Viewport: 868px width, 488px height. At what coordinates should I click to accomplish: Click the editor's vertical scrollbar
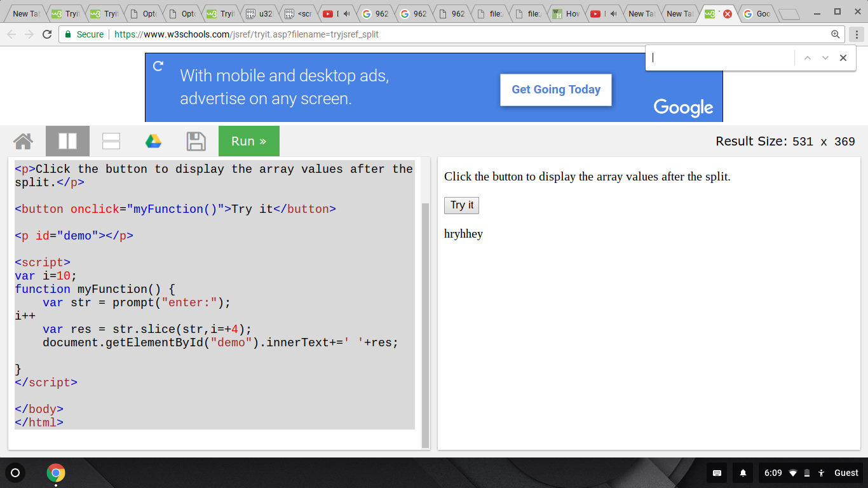click(x=426, y=325)
